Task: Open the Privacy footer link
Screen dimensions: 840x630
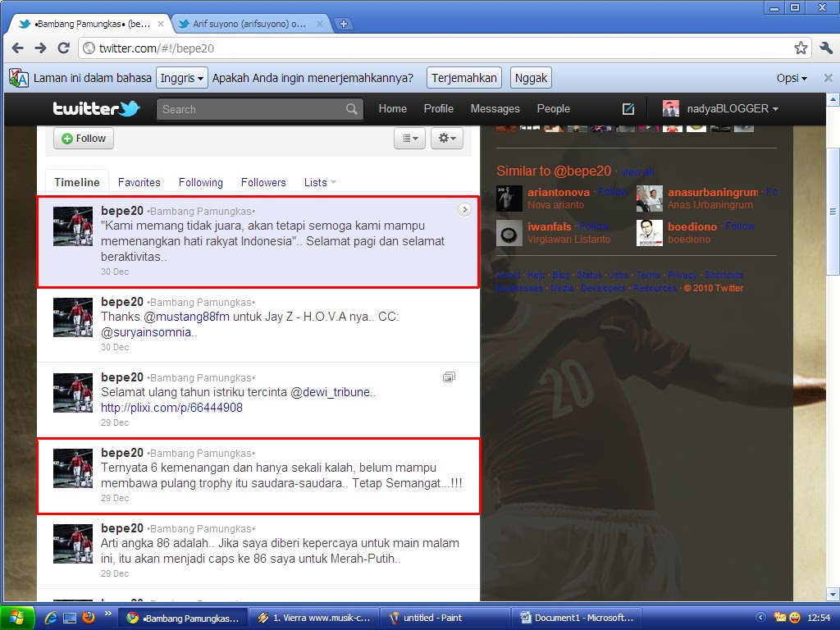Action: click(x=682, y=275)
